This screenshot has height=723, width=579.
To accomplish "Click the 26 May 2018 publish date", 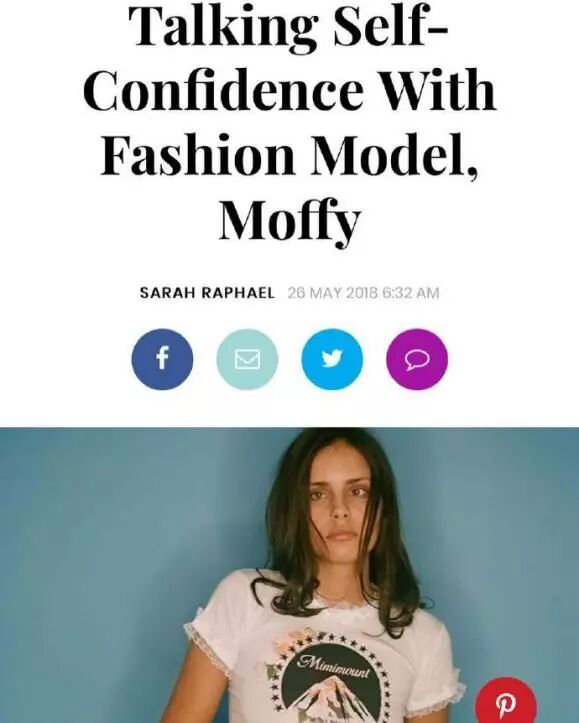I will (x=332, y=293).
